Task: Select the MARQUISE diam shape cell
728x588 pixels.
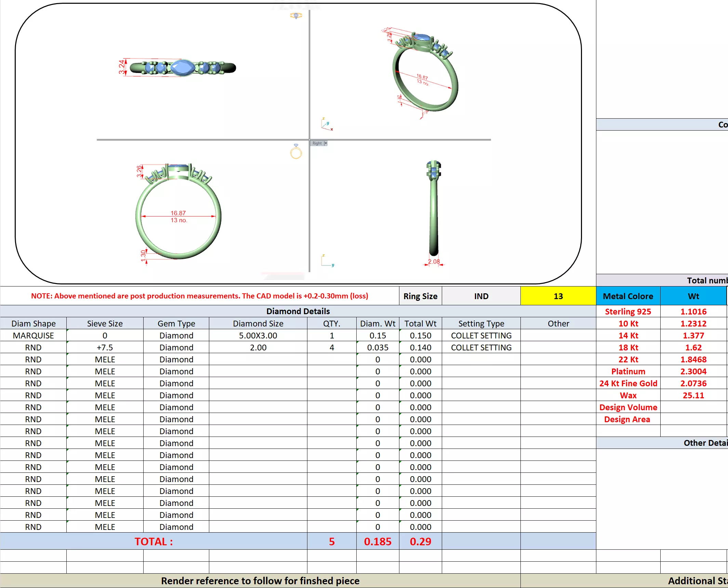Action: pyautogui.click(x=33, y=335)
